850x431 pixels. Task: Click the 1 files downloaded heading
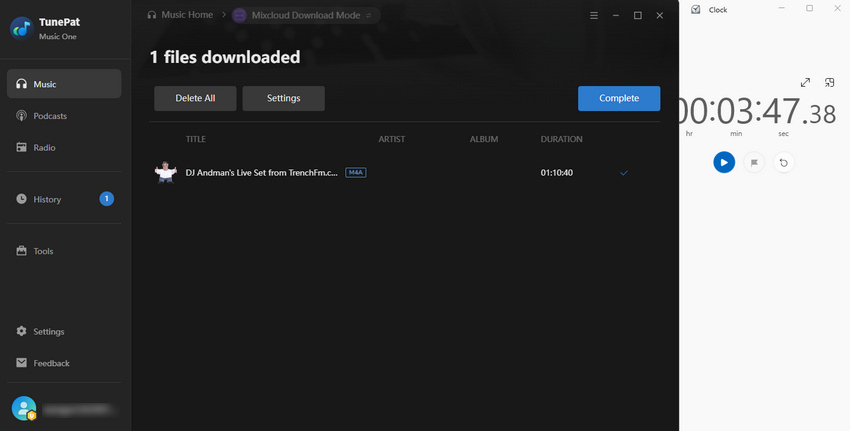pyautogui.click(x=224, y=57)
